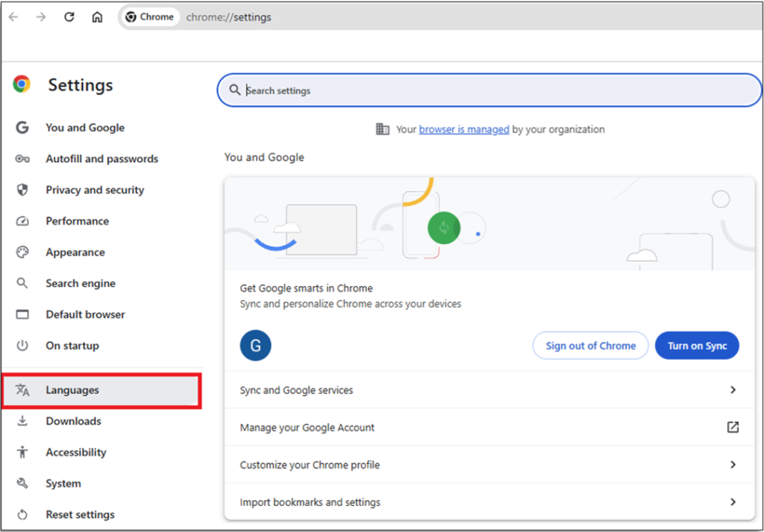The width and height of the screenshot is (764, 532).
Task: Open external link icon for Google Account
Action: pyautogui.click(x=733, y=428)
